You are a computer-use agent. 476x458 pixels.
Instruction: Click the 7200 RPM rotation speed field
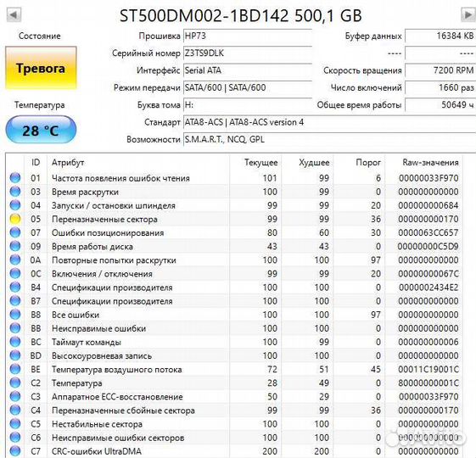click(440, 70)
